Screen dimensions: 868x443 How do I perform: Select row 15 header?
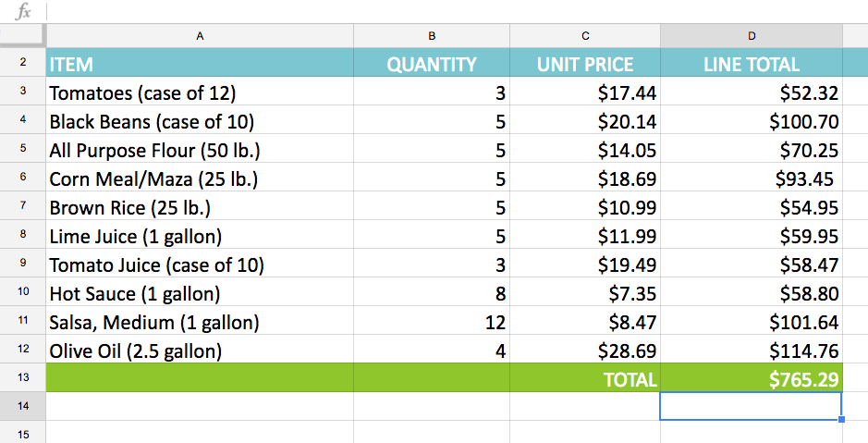(22, 434)
